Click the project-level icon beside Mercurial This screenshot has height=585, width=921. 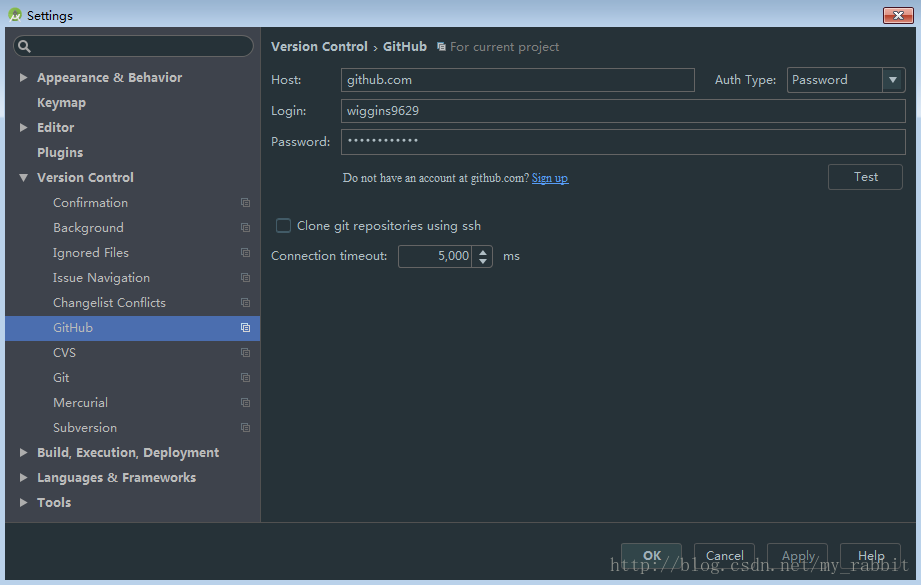point(246,403)
